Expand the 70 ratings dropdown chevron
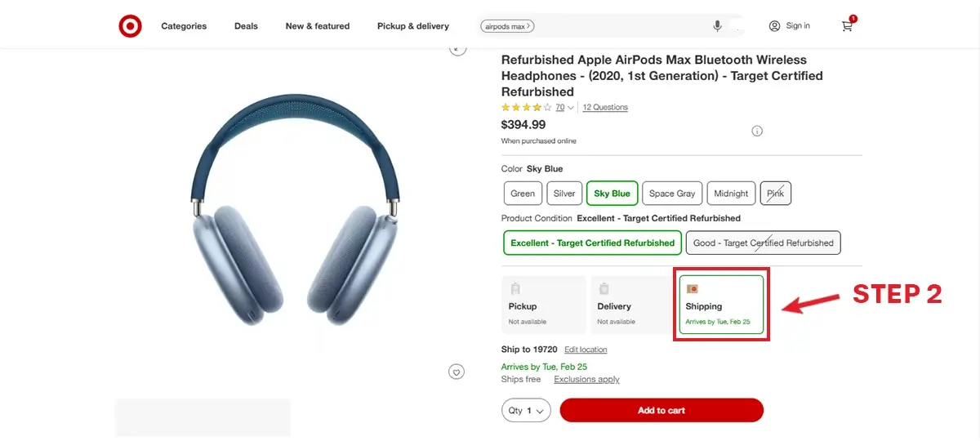Image resolution: width=980 pixels, height=441 pixels. (x=570, y=108)
